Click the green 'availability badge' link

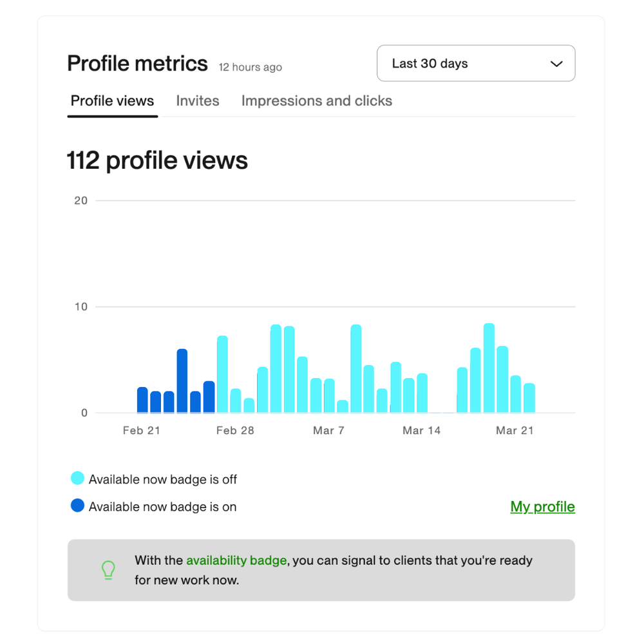pyautogui.click(x=236, y=560)
